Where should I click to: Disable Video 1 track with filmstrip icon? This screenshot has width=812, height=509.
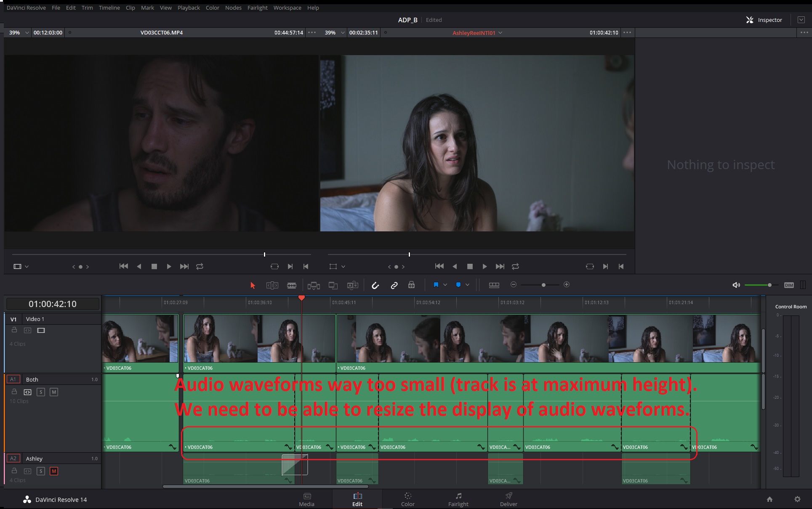(x=41, y=330)
